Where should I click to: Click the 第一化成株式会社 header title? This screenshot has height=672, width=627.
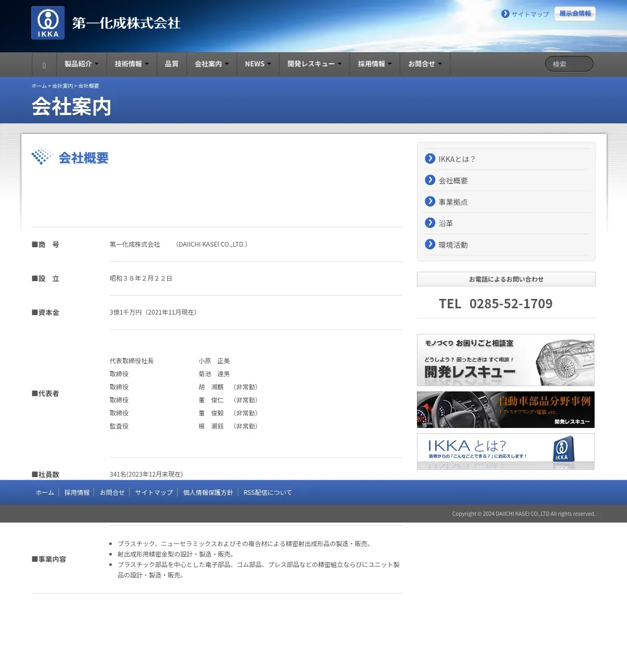(126, 23)
